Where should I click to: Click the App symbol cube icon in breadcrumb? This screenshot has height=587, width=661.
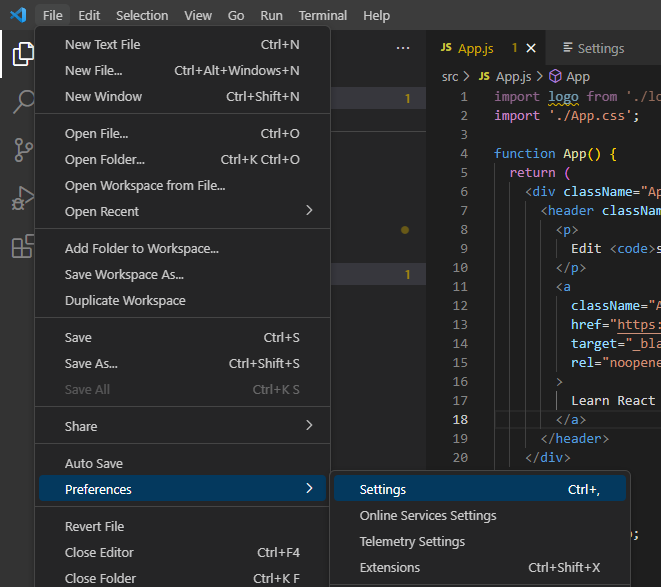coord(555,76)
